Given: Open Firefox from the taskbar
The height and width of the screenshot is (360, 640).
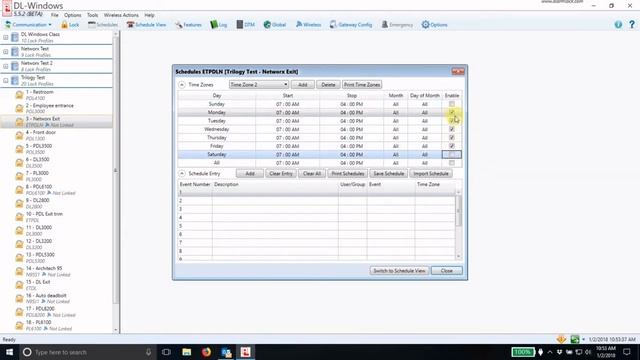Looking at the screenshot, I should pos(206,352).
